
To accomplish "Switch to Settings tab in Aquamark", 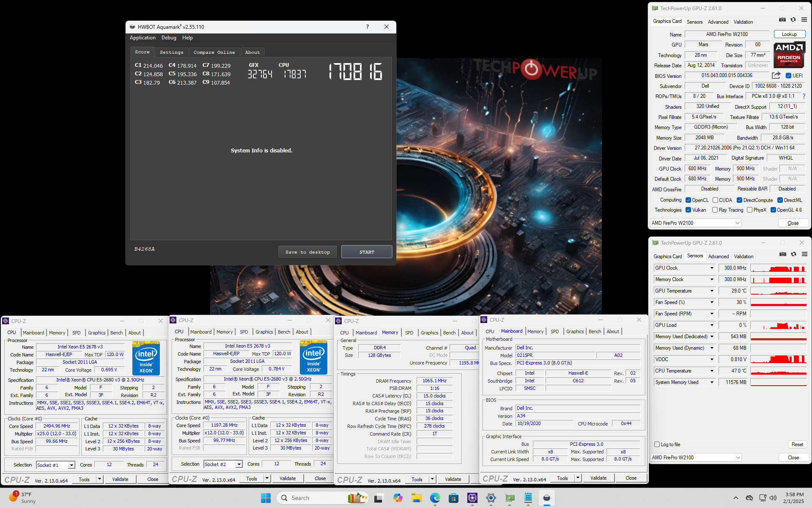I will click(171, 52).
